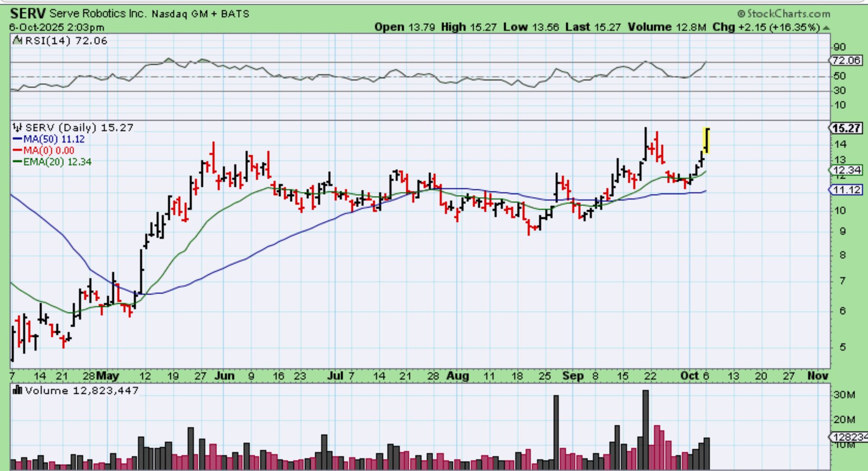The height and width of the screenshot is (471, 868).
Task: Click the Jun label on date axis
Action: click(224, 376)
